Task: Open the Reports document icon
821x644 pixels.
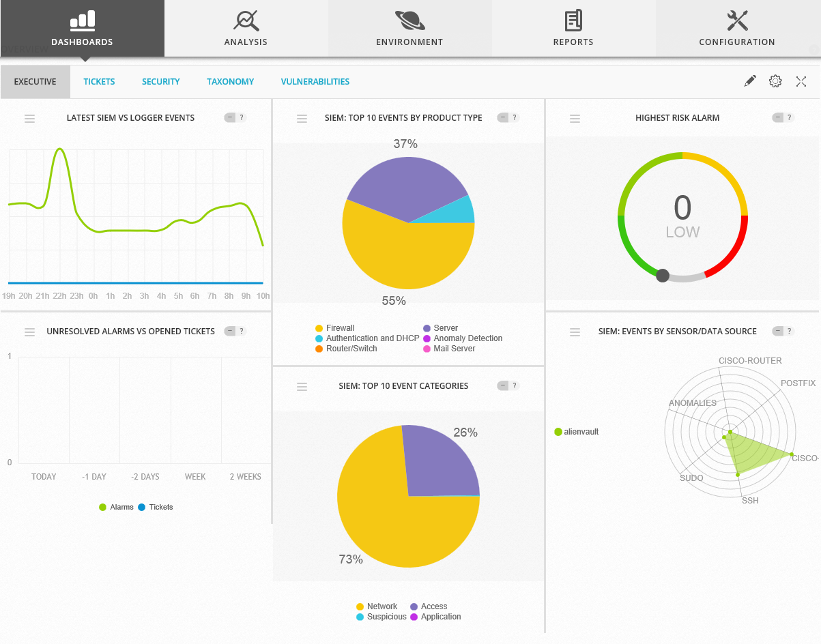Action: [x=573, y=21]
